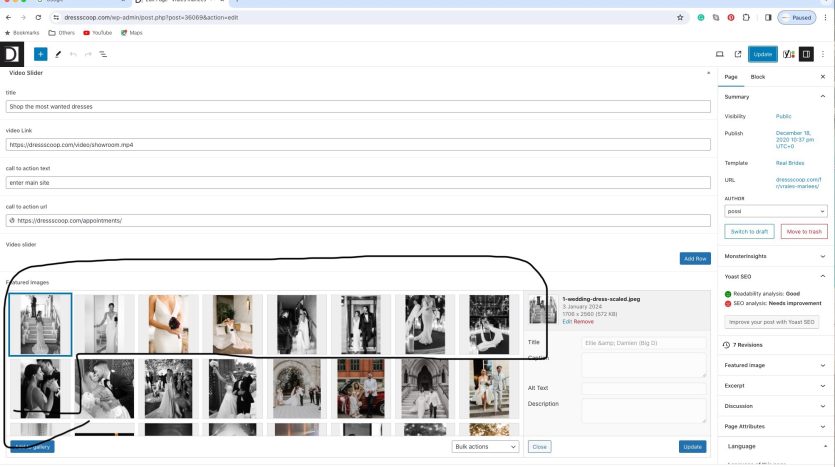Viewport: 835px width, 467px height.
Task: Open editor options three-dot menu
Action: [823, 54]
